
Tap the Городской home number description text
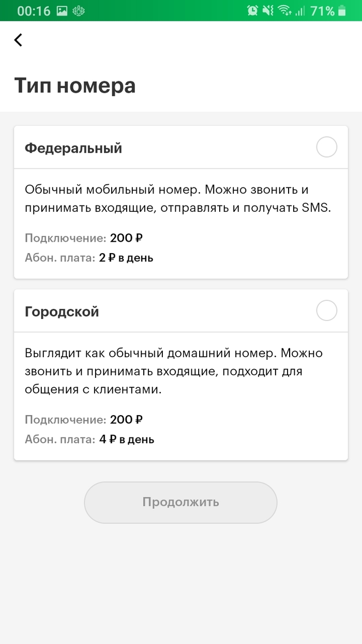coord(173,371)
